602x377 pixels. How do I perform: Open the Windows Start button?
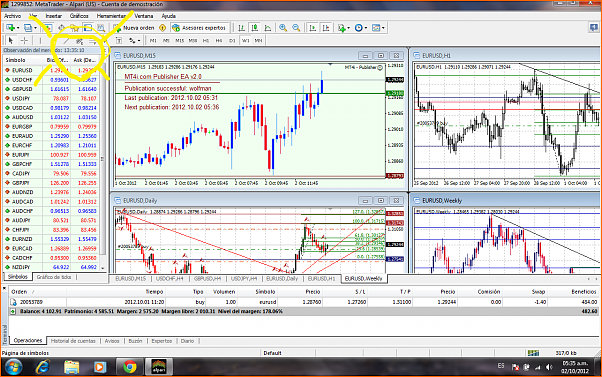13,367
